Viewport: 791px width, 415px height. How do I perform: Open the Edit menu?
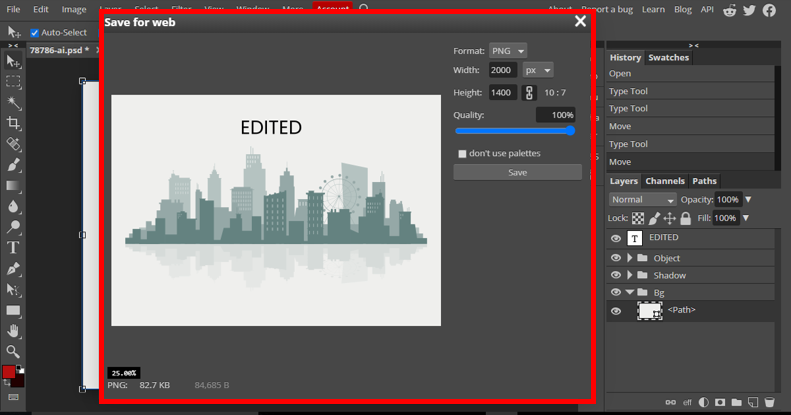[x=40, y=10]
